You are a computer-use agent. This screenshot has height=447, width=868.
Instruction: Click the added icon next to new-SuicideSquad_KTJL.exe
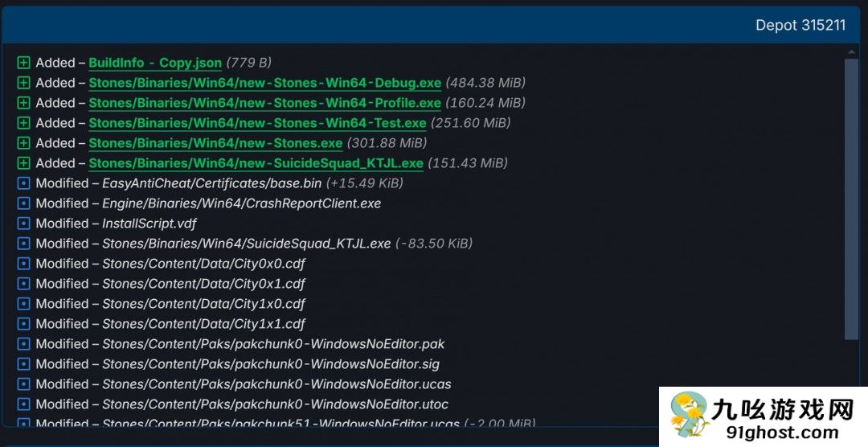coord(23,163)
